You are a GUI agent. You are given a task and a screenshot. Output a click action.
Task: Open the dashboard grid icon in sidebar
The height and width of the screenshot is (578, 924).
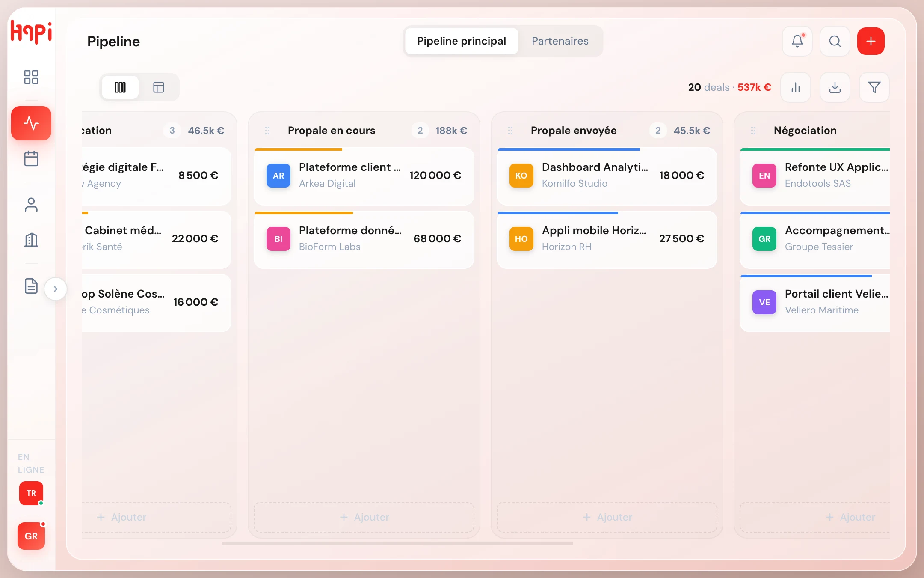tap(31, 77)
